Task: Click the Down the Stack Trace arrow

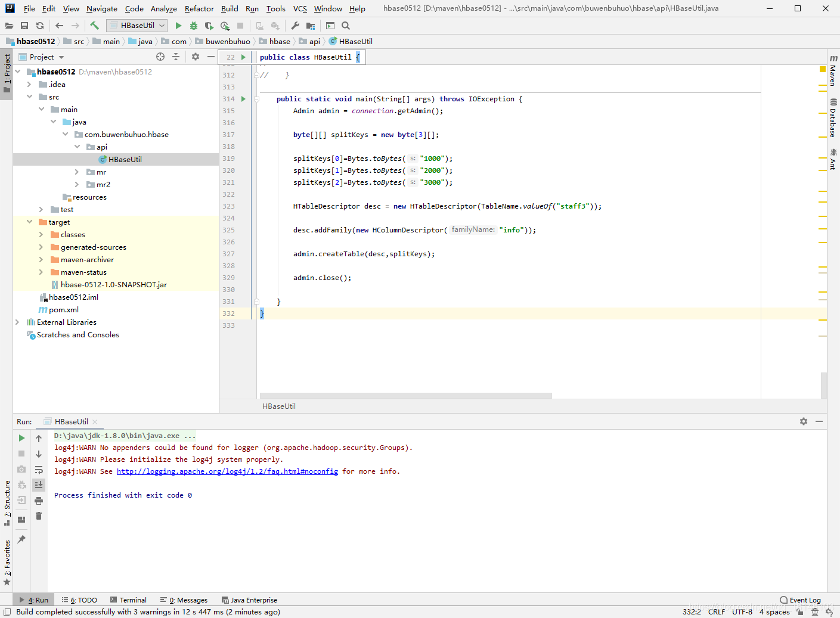Action: (39, 454)
